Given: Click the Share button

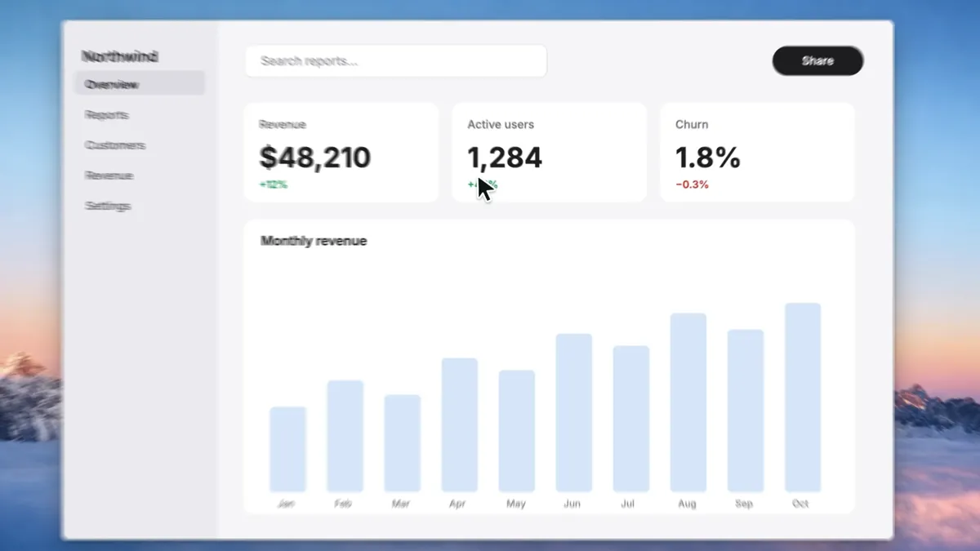Looking at the screenshot, I should pyautogui.click(x=817, y=60).
